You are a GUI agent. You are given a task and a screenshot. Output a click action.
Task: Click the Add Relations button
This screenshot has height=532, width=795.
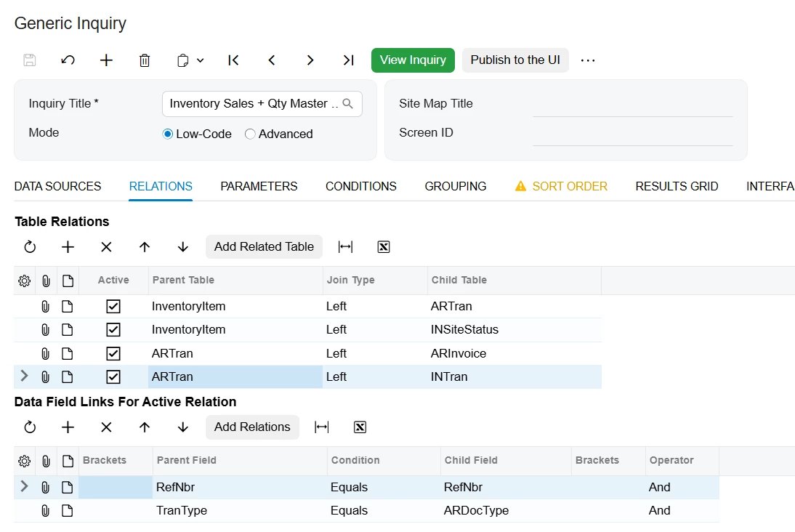click(252, 427)
